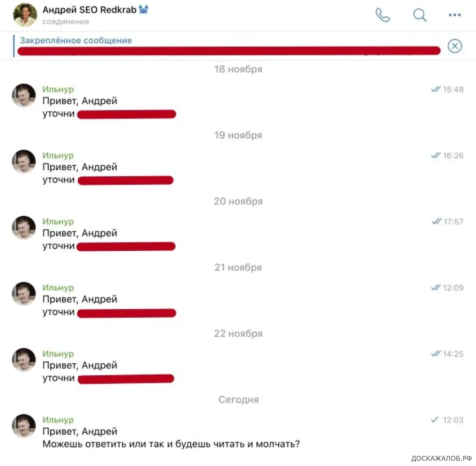476x466 pixels.
Task: Click the 21 ноября date label
Action: point(238,267)
